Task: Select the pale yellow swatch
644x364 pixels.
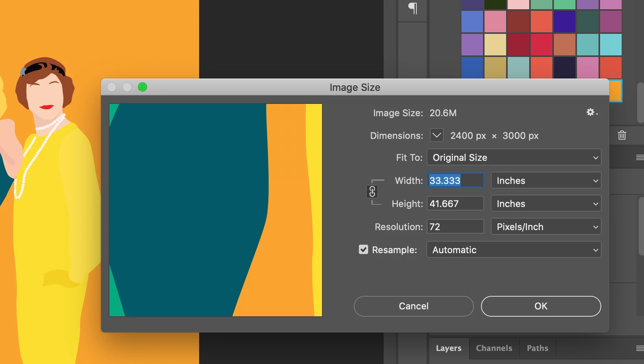Action: tap(495, 45)
